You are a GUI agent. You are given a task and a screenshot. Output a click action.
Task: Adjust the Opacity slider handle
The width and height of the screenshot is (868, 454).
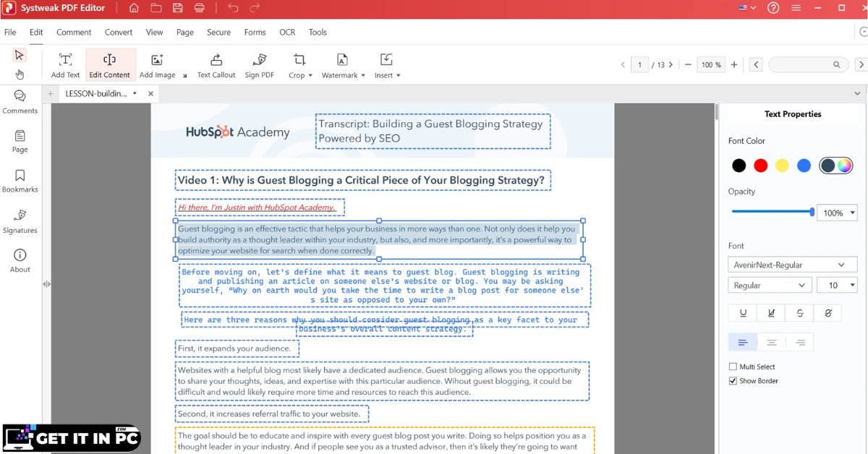coord(812,212)
